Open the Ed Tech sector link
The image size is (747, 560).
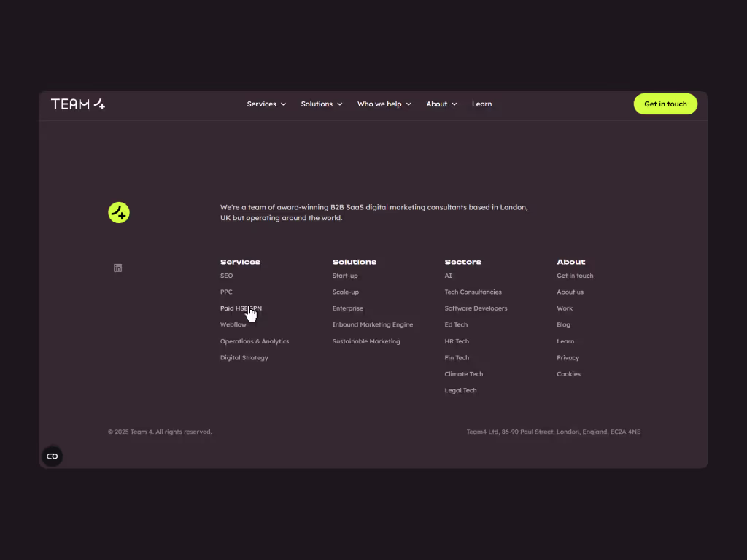point(456,324)
